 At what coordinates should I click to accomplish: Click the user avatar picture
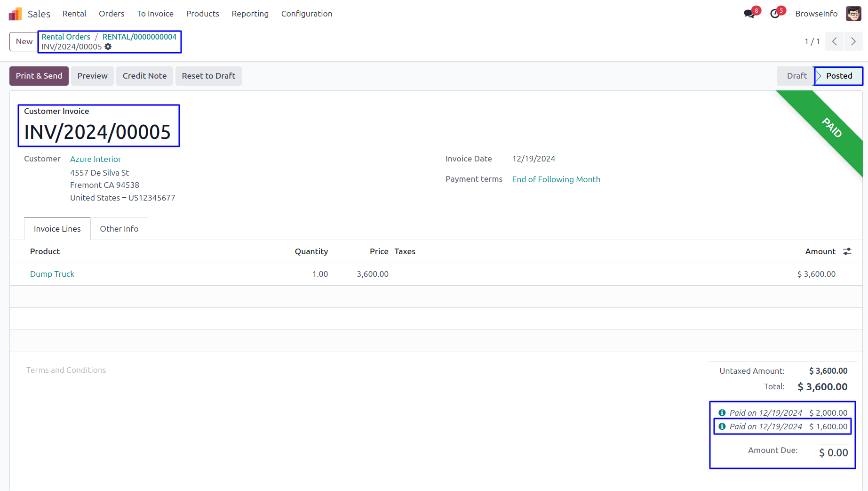click(x=853, y=14)
